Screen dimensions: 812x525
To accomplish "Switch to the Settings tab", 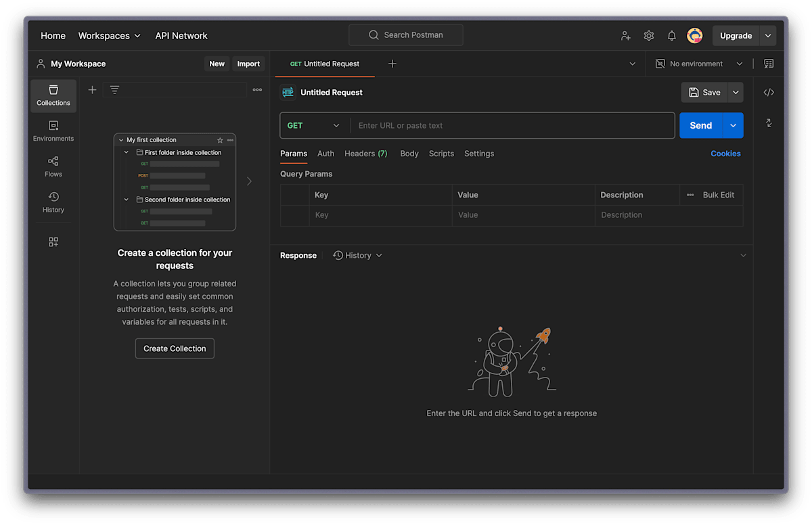I will pos(479,154).
